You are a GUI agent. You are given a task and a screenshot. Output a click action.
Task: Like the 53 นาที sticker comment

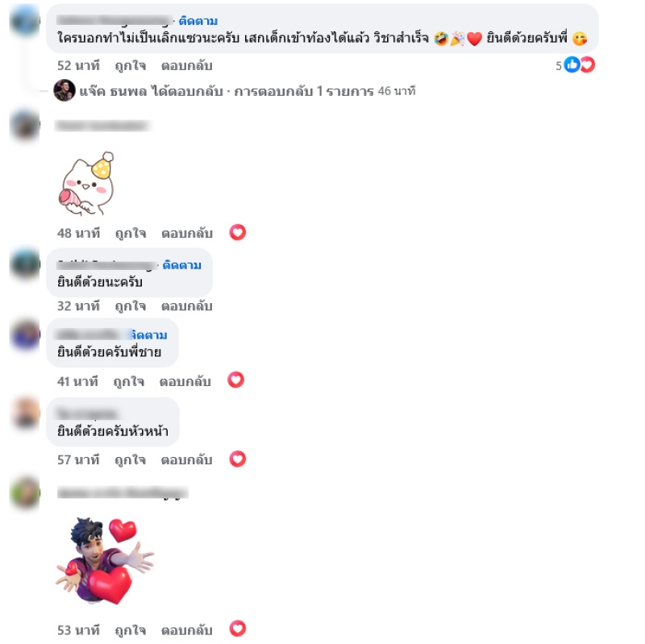(x=130, y=630)
